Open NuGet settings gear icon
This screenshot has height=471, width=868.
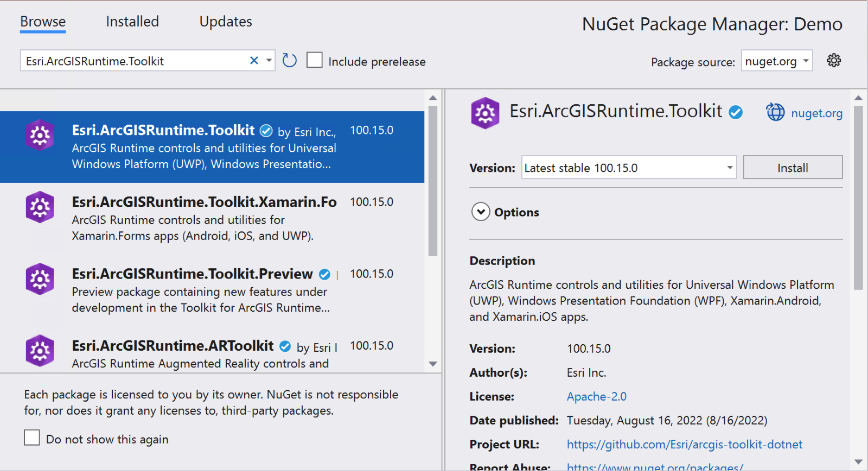(x=834, y=61)
